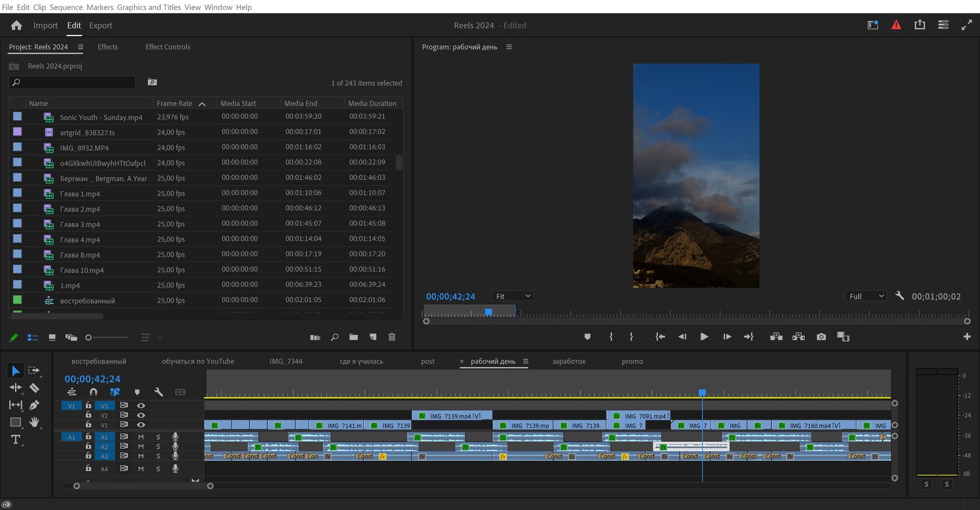980x510 pixels.
Task: Select the Razor tool
Action: click(x=34, y=388)
